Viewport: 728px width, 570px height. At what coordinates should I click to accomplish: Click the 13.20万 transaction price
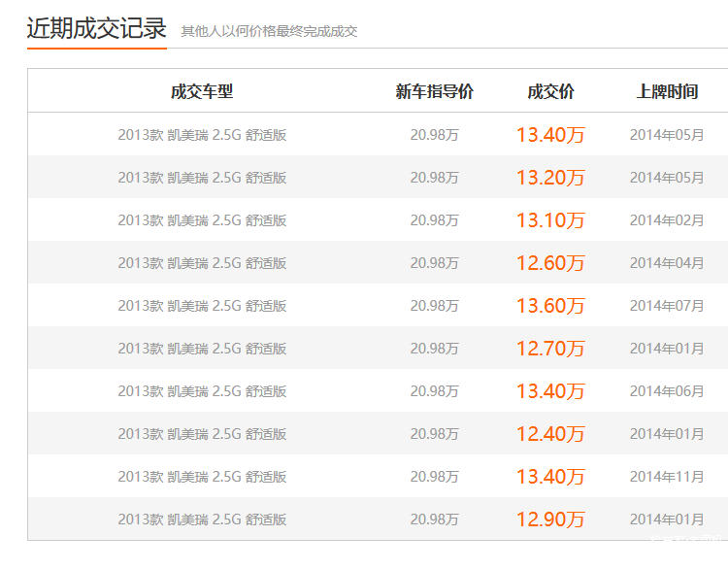coord(550,178)
